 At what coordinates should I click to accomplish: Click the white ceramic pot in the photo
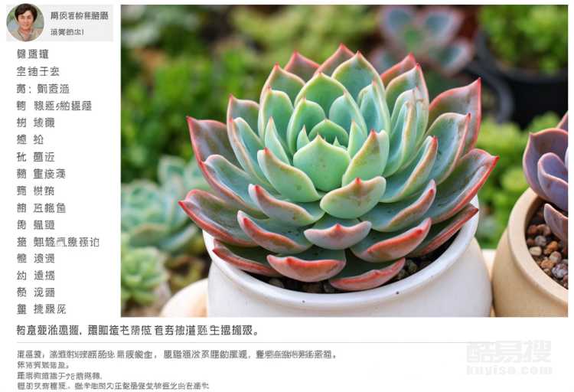(x=347, y=282)
